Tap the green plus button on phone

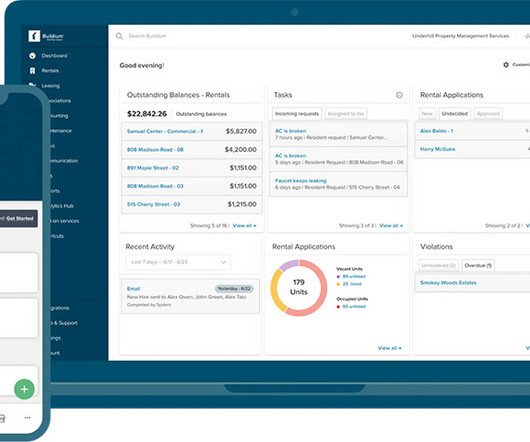pyautogui.click(x=24, y=389)
